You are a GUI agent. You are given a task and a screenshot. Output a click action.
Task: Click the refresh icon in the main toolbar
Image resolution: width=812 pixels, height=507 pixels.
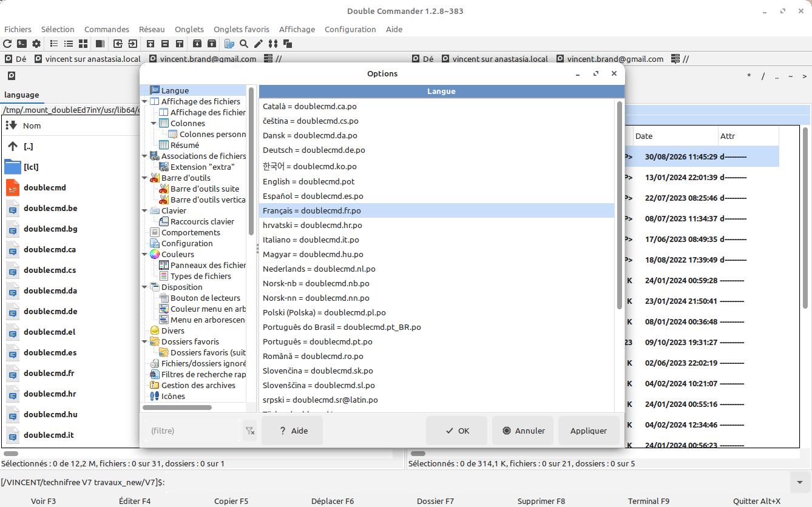[8, 44]
